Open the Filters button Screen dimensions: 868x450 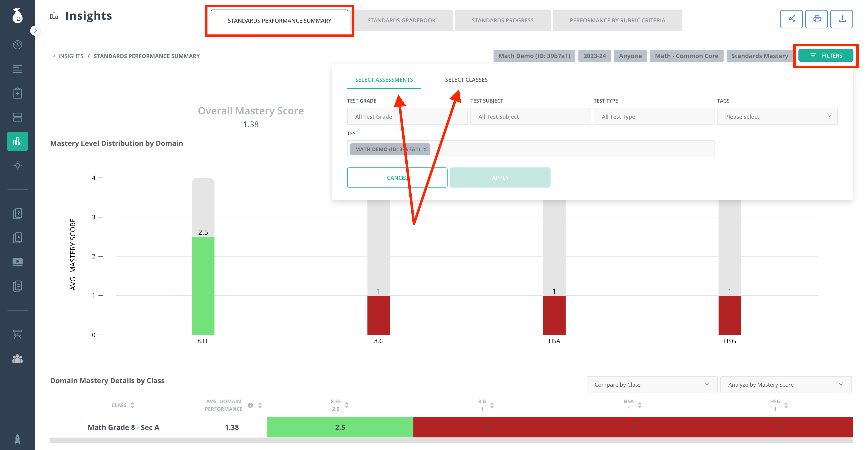826,56
